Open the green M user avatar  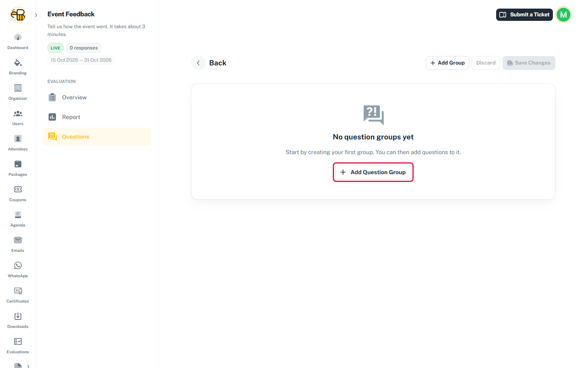coord(563,15)
